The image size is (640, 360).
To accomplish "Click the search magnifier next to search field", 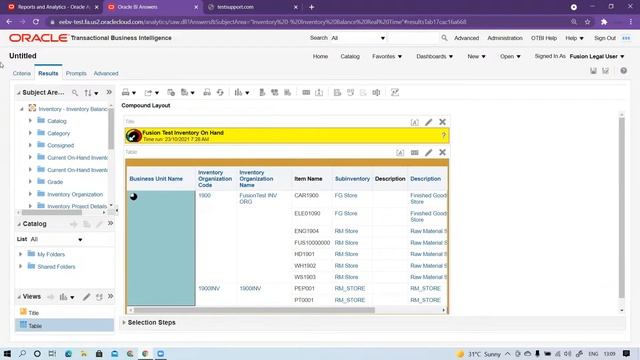I will click(444, 38).
